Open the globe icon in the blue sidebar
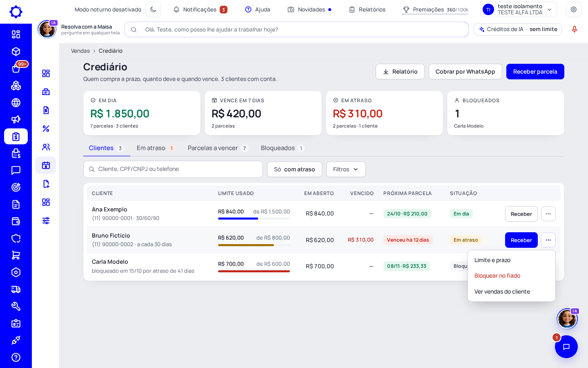This screenshot has height=368, width=588. pyautogui.click(x=16, y=103)
